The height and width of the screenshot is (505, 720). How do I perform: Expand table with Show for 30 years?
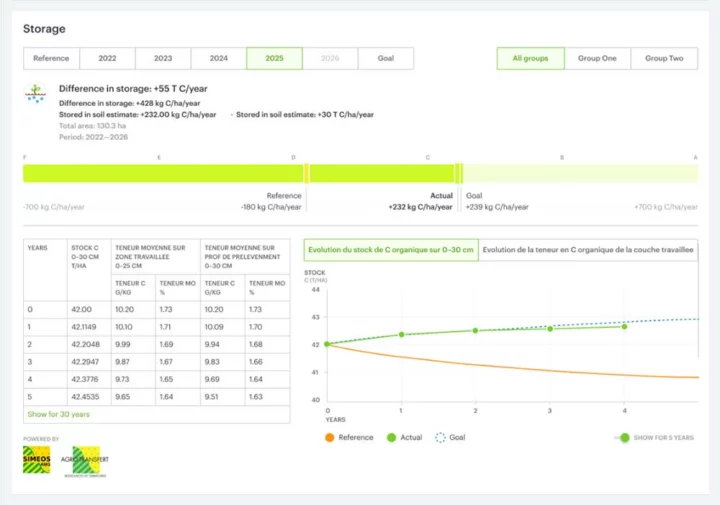pyautogui.click(x=58, y=414)
